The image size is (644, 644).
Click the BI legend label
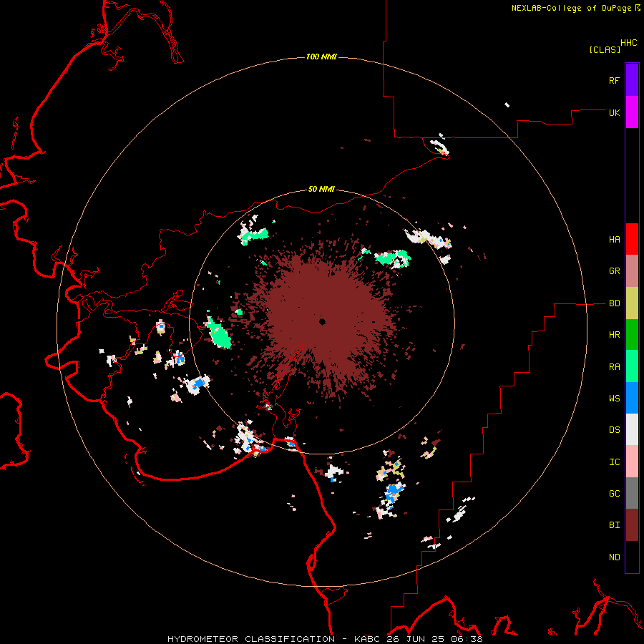(614, 525)
